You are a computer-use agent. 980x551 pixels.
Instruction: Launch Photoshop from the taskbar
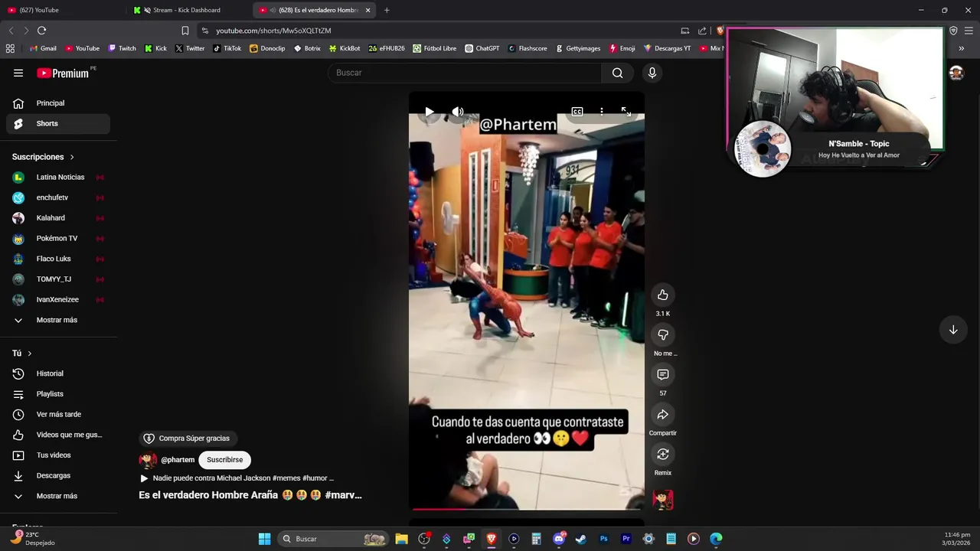603,539
